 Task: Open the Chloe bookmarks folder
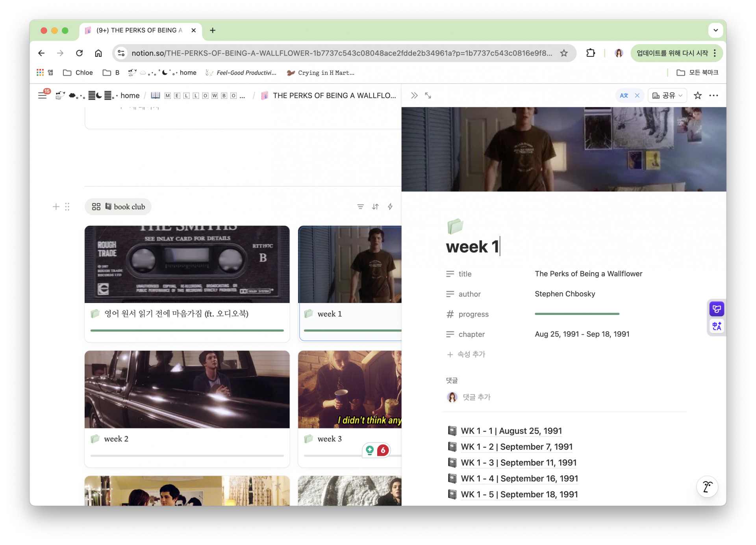(x=78, y=73)
